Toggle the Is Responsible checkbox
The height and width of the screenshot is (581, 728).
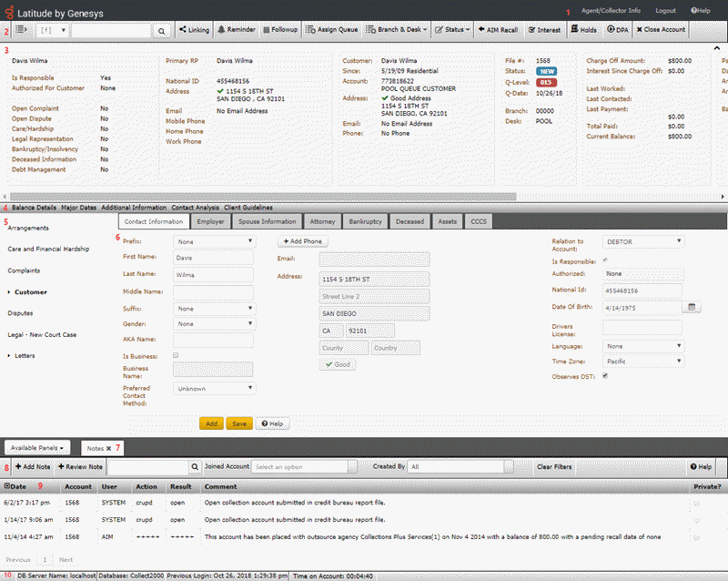[605, 260]
